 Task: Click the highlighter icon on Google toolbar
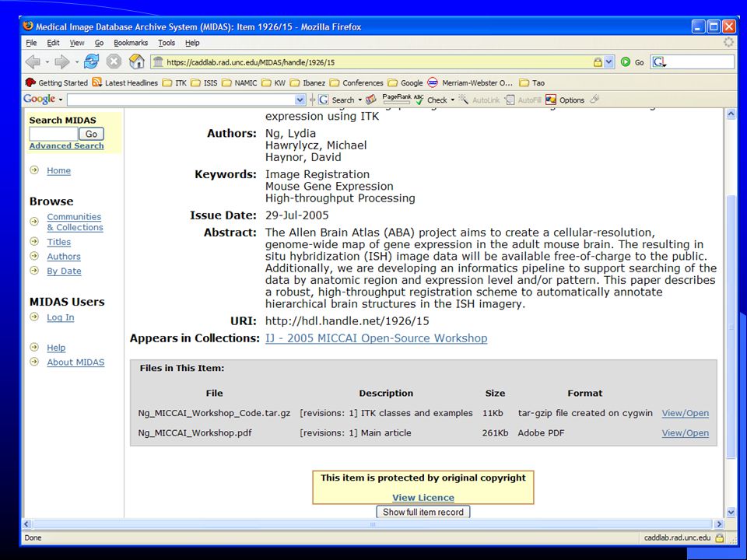coord(594,99)
